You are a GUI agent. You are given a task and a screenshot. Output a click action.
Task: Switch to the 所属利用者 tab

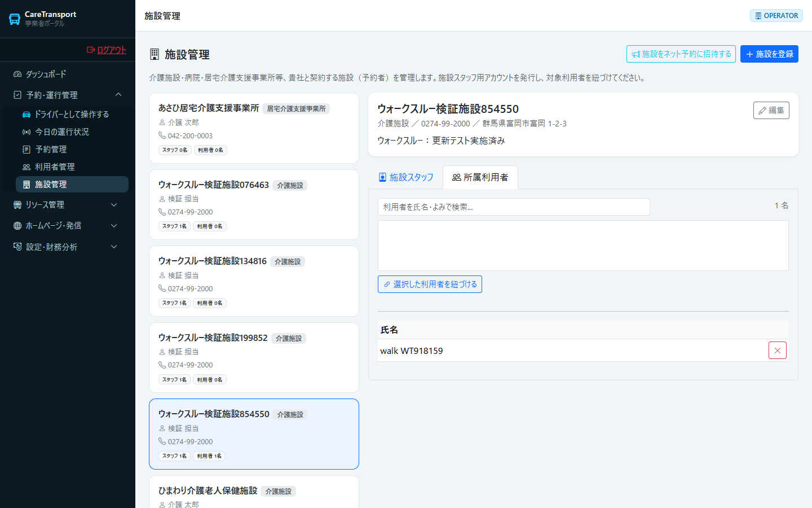coord(480,177)
